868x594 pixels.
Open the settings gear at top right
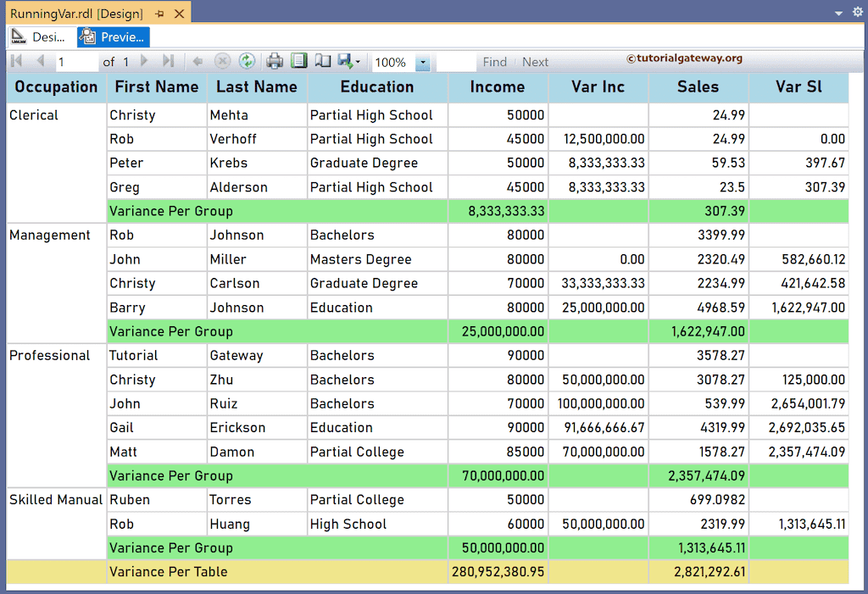coord(855,13)
